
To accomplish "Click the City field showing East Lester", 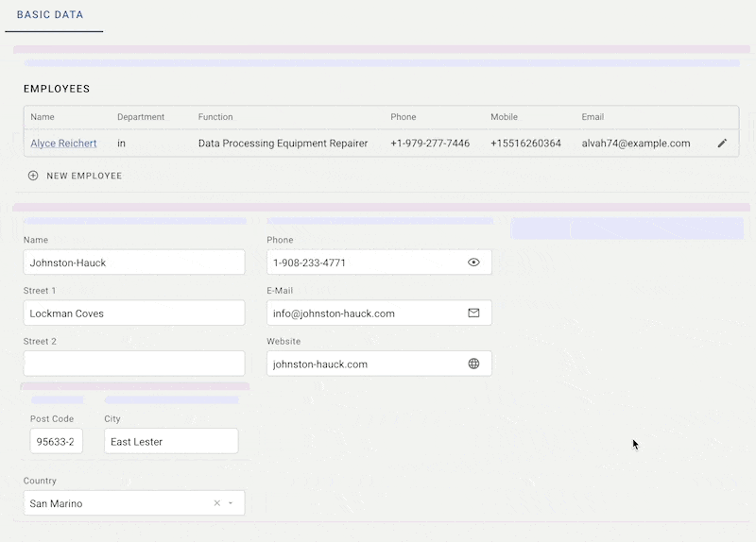I will tap(171, 441).
